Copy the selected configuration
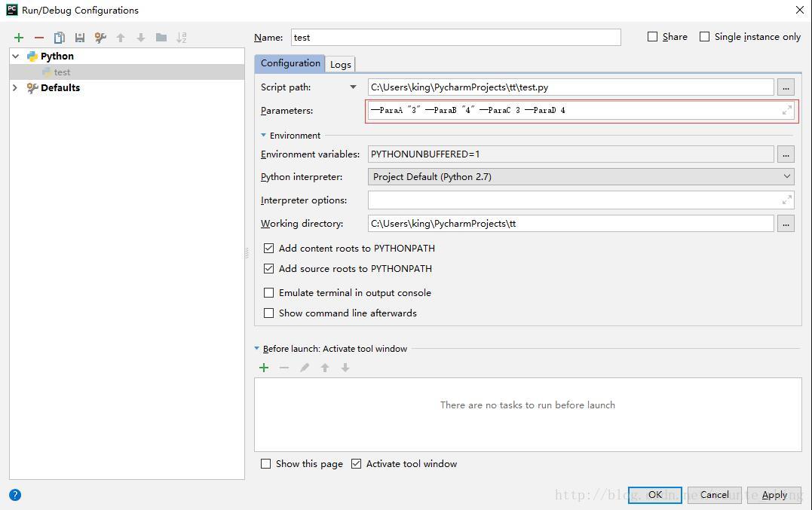Screen dimensions: 812x510 pos(59,37)
